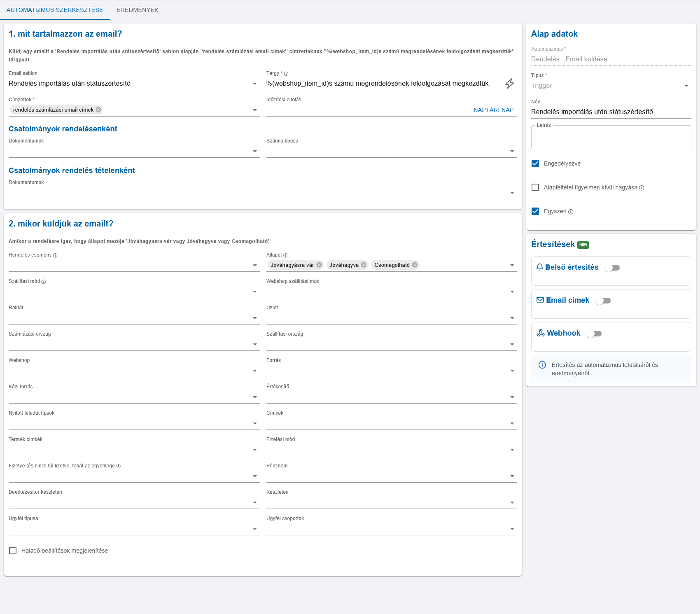Screen dimensions: 700x614
Task: Open the Címkék dropdown
Action: pyautogui.click(x=392, y=423)
